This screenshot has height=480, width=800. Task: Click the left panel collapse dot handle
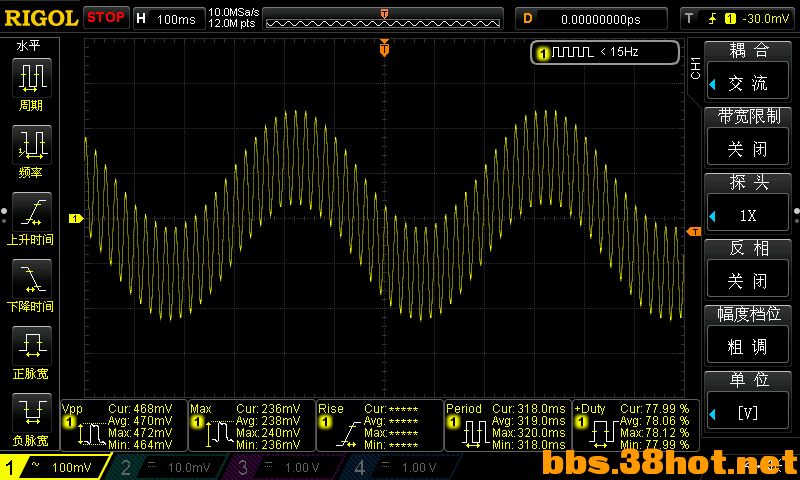tap(4, 211)
